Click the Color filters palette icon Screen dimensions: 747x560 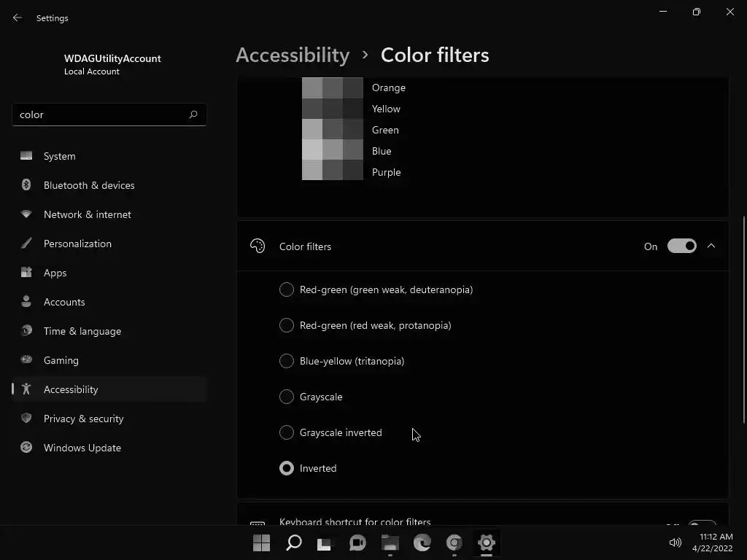(258, 246)
